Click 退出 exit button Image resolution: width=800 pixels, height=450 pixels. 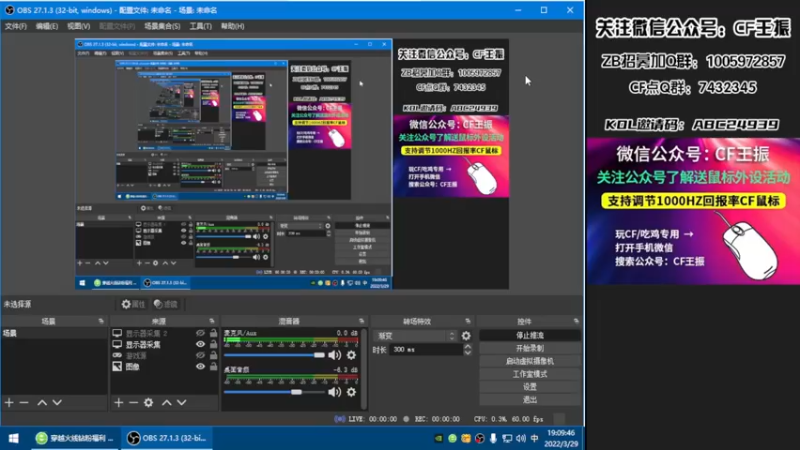pyautogui.click(x=530, y=399)
